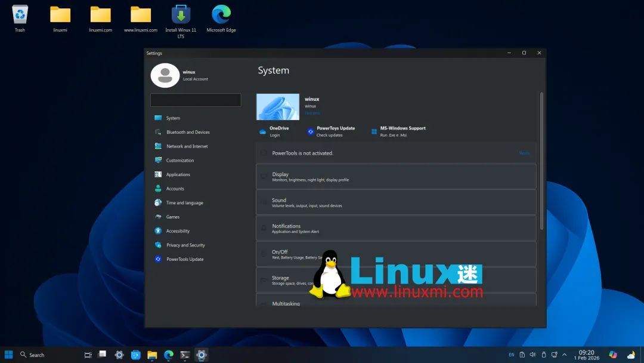Image resolution: width=644 pixels, height=363 pixels.
Task: Open the Display settings row
Action: coord(396,176)
